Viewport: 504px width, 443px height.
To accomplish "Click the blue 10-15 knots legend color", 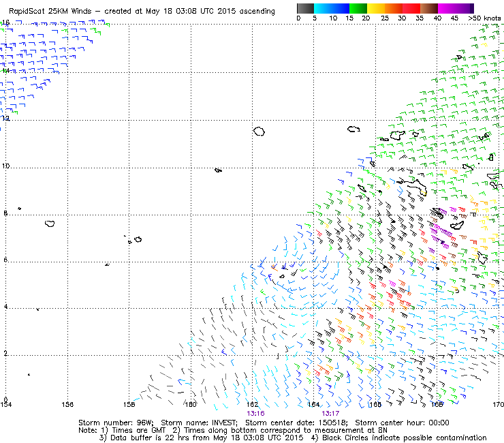I will [x=341, y=8].
